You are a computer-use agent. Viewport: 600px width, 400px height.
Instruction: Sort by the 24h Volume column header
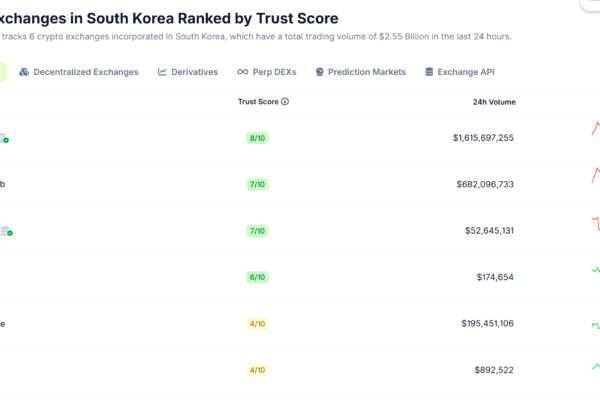(493, 102)
